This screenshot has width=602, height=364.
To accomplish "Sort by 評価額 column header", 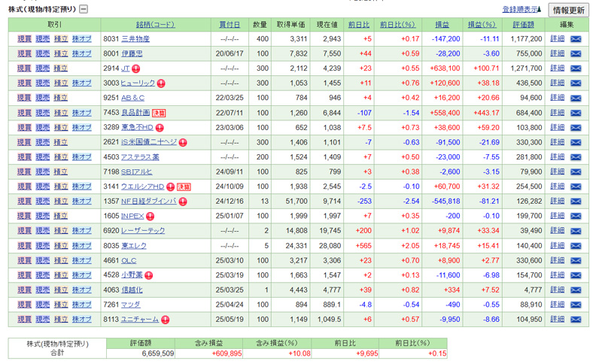I will tap(523, 25).
